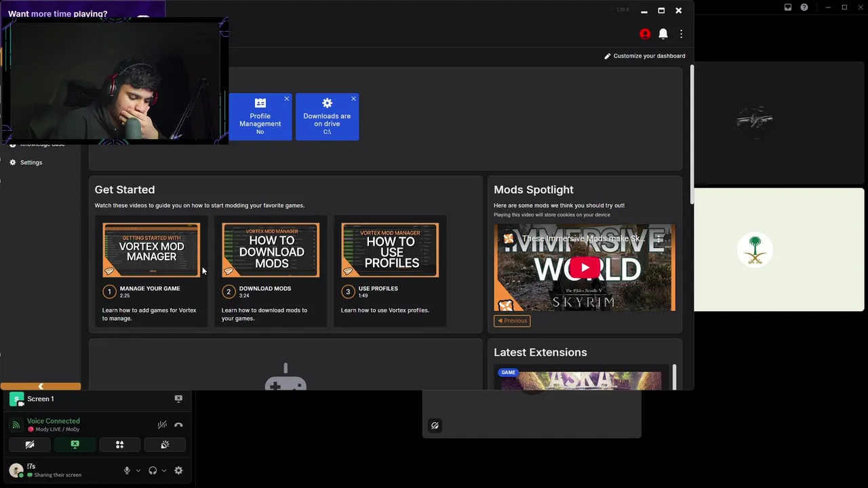Click the Voice Connected status text

click(54, 421)
